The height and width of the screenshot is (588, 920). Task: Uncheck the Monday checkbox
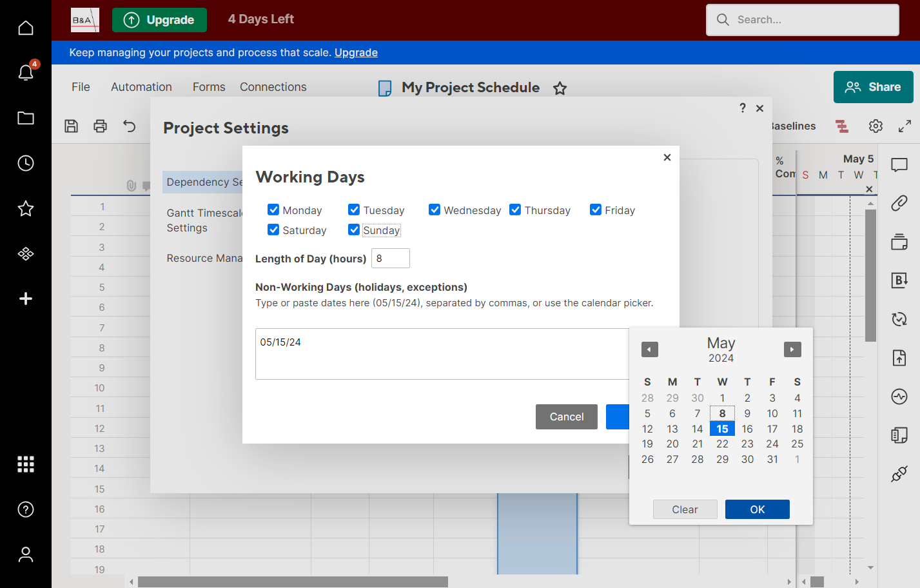273,210
